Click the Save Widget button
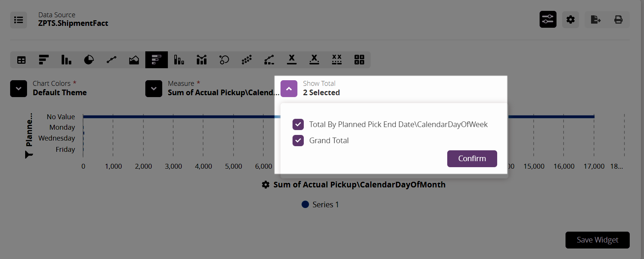 (x=597, y=240)
